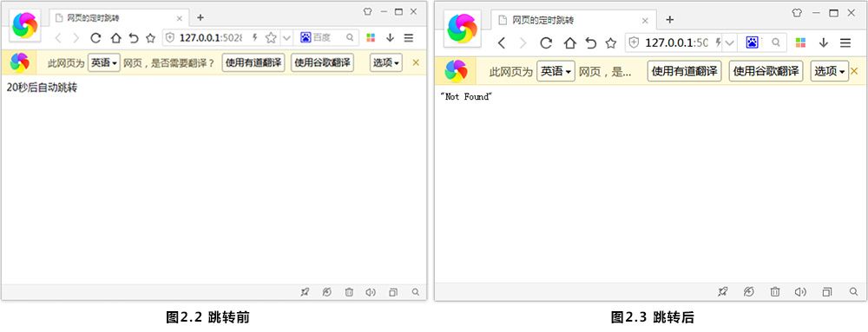Click 使用有道翻译 button in left window

(x=253, y=63)
